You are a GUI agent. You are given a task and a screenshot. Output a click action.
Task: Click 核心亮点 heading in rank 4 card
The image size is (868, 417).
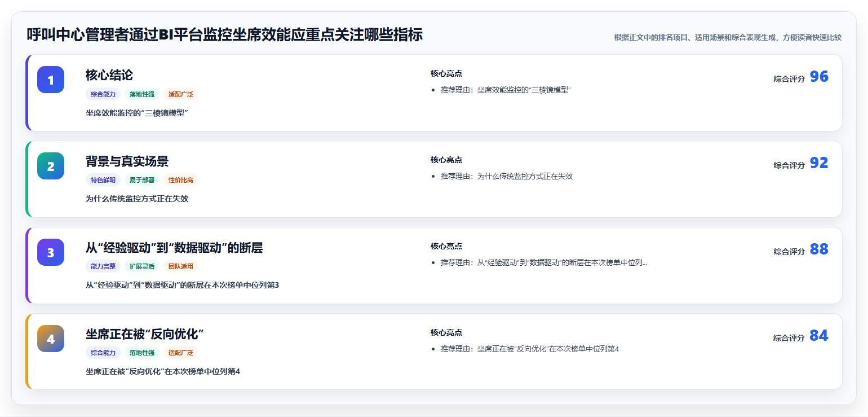[446, 333]
